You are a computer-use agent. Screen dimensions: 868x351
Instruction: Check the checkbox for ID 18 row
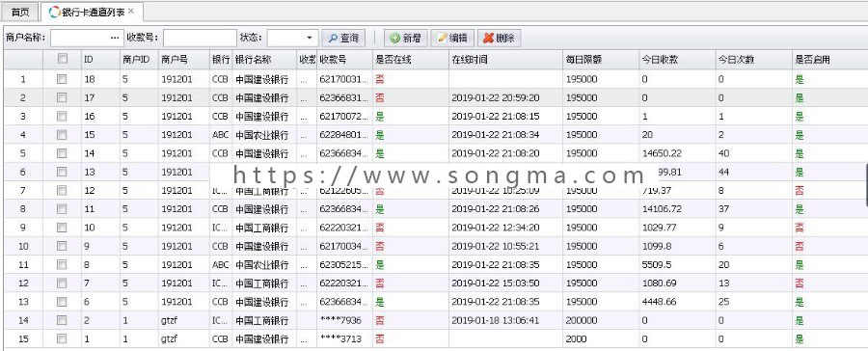click(62, 79)
